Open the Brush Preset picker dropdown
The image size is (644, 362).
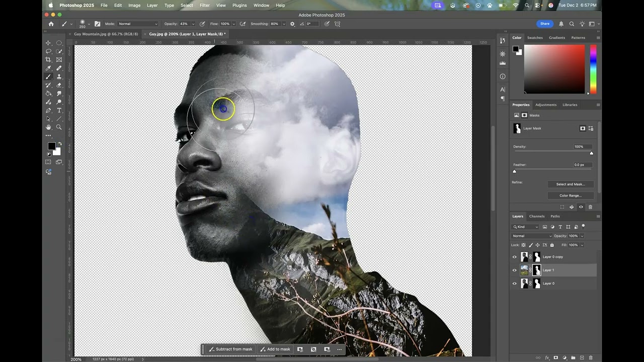tap(89, 24)
